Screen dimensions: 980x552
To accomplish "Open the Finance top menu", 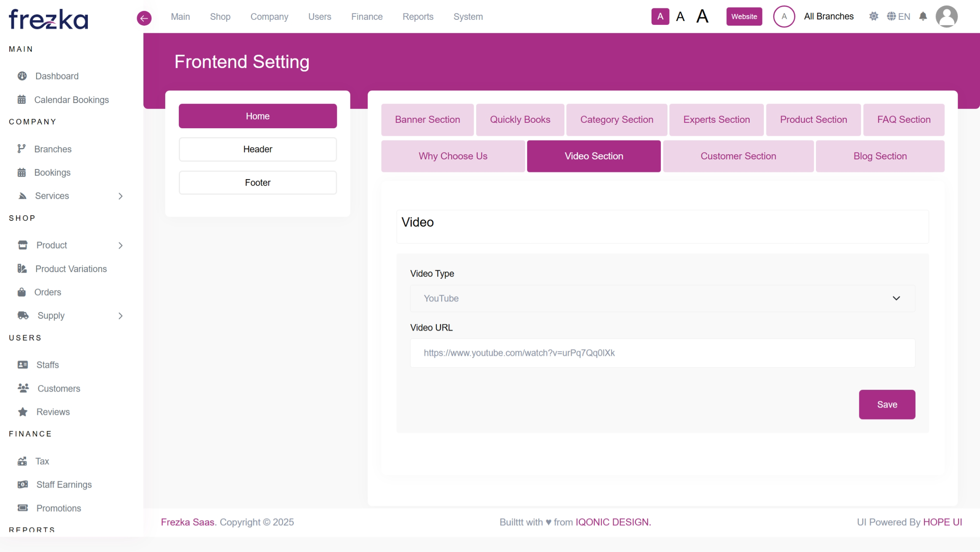I will pos(366,17).
